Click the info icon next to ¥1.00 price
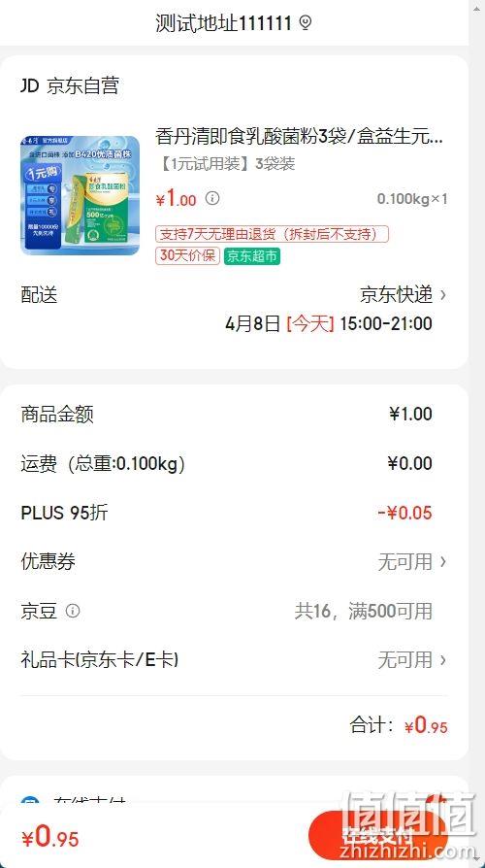 212,198
